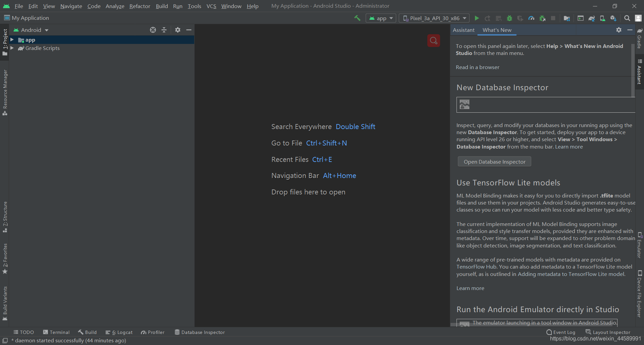Start debugging with the green bug icon
The image size is (644, 345).
click(509, 18)
